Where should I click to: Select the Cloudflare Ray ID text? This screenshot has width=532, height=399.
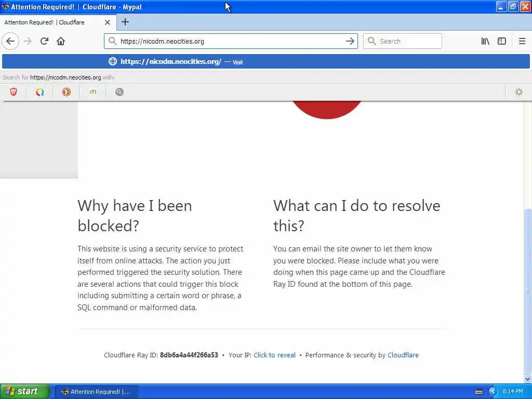(x=189, y=355)
